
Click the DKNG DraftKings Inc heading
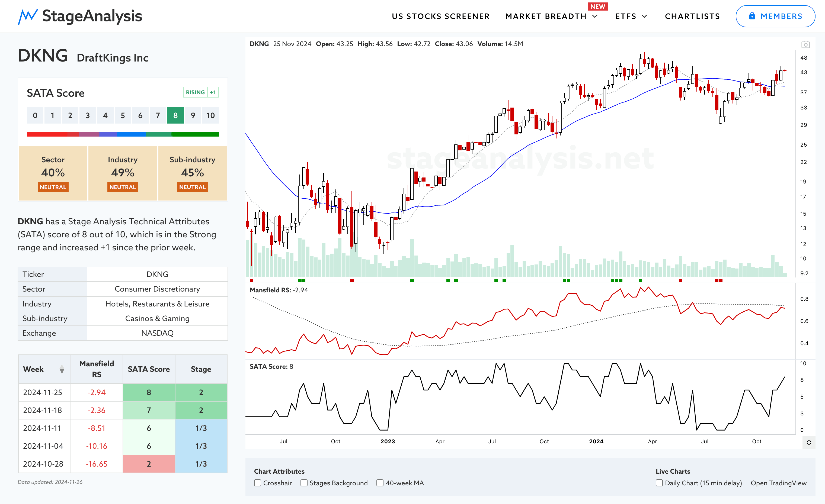[83, 56]
